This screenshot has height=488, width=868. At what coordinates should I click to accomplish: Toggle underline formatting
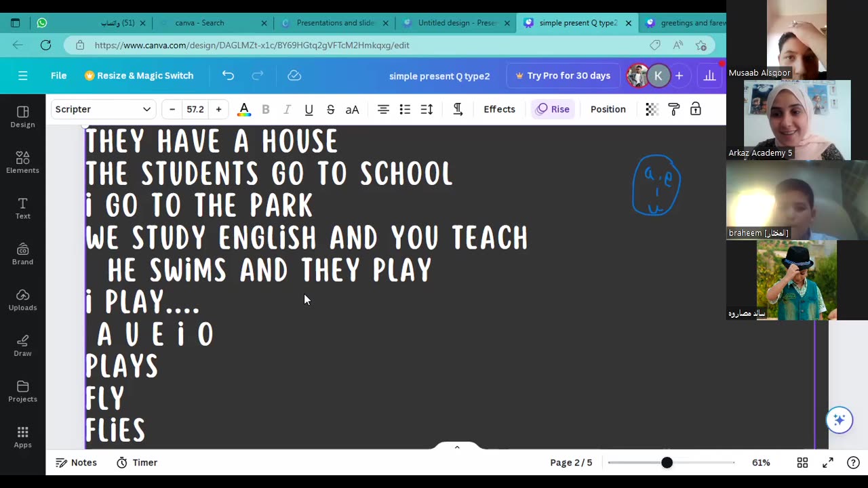(309, 109)
